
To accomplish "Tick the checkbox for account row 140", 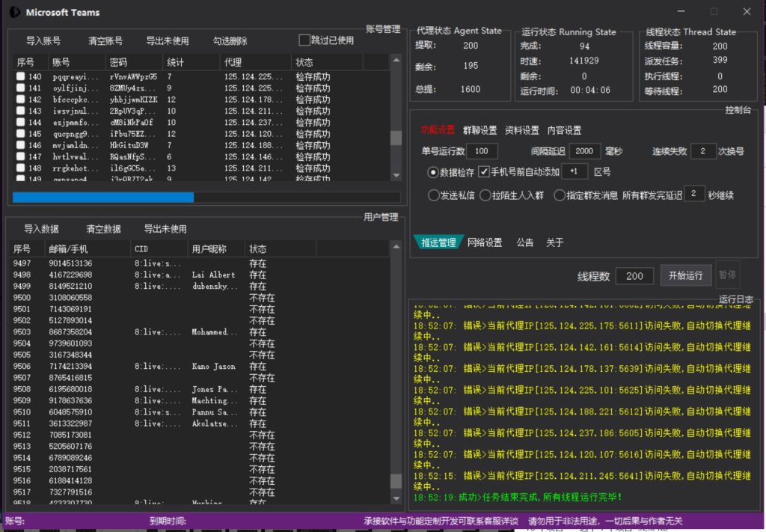I will tap(21, 77).
